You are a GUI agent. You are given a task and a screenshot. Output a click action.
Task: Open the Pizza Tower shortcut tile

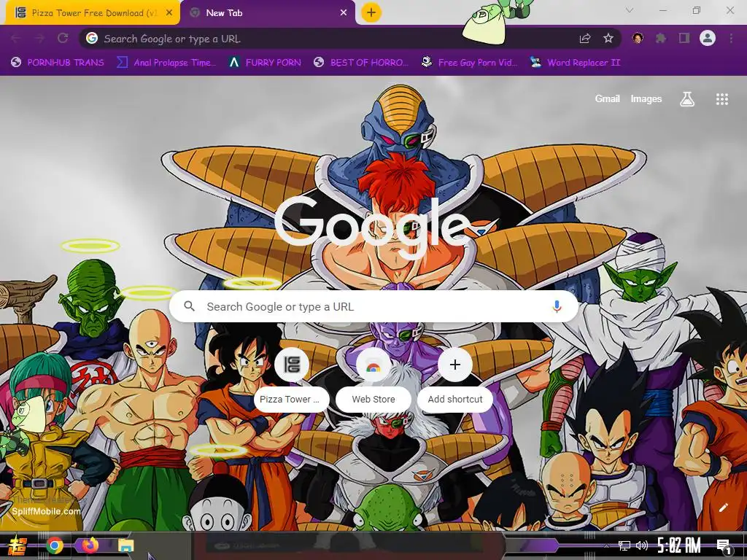pos(292,379)
